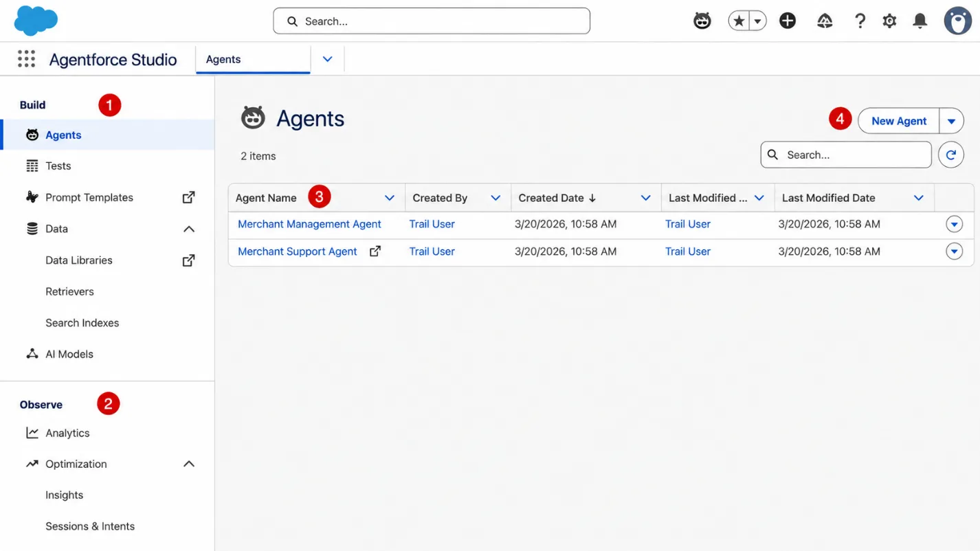
Task: Open Data Libraries
Action: point(79,260)
